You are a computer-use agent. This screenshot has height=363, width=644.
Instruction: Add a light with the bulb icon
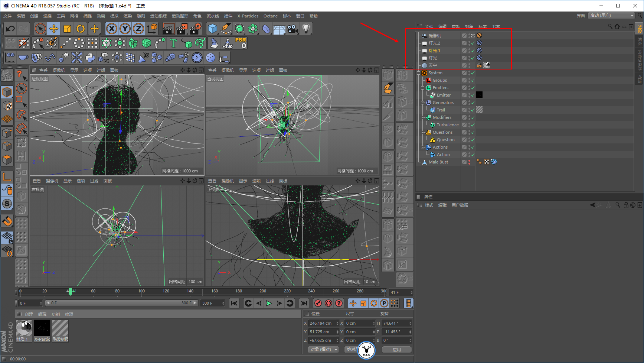tap(306, 29)
